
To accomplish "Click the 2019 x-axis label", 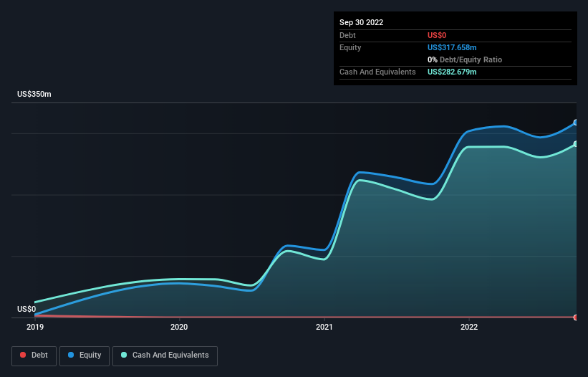I will [35, 327].
